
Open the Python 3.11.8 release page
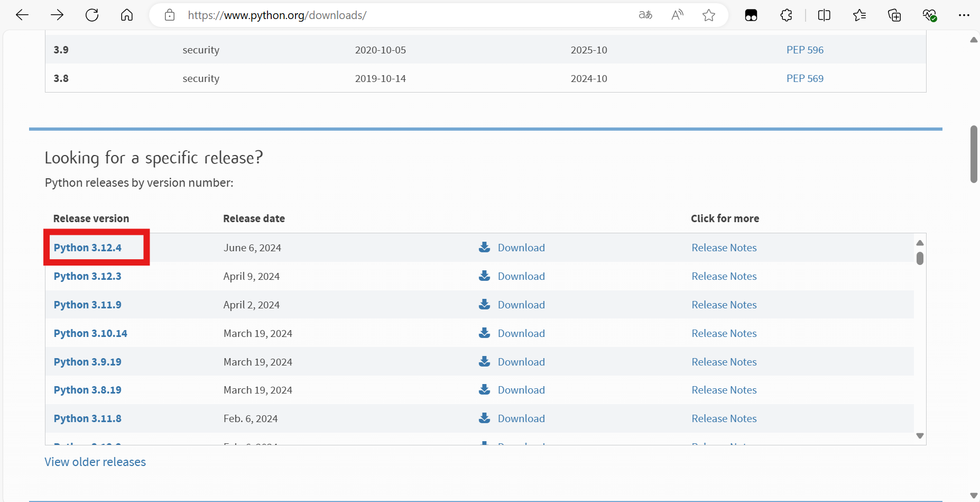coord(88,418)
